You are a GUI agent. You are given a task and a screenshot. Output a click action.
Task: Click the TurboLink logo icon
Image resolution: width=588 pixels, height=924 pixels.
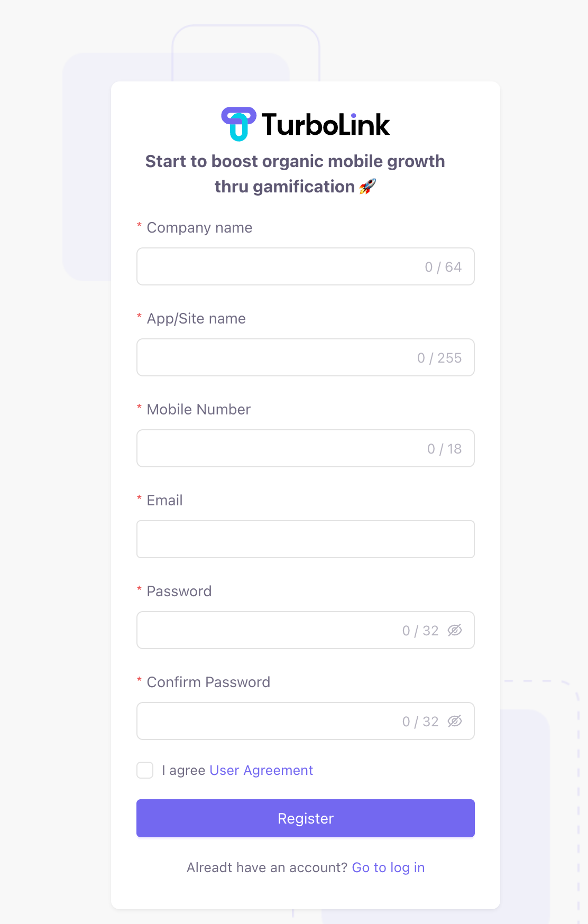238,124
